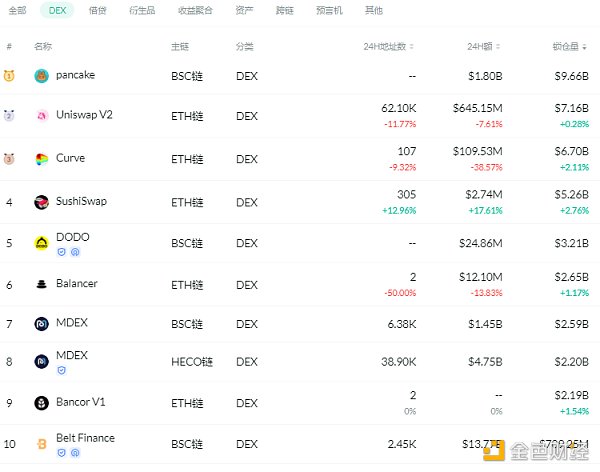Sort by 24H地址数 column arrow

[x=413, y=47]
